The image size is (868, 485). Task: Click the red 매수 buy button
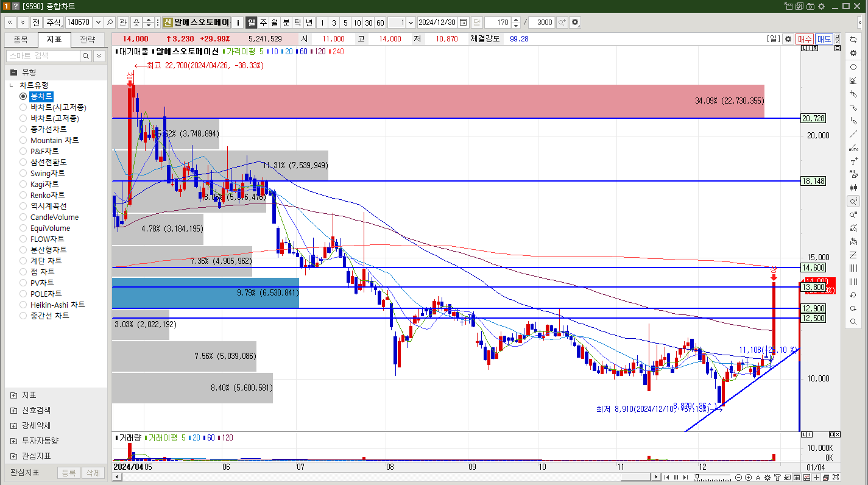(x=805, y=38)
